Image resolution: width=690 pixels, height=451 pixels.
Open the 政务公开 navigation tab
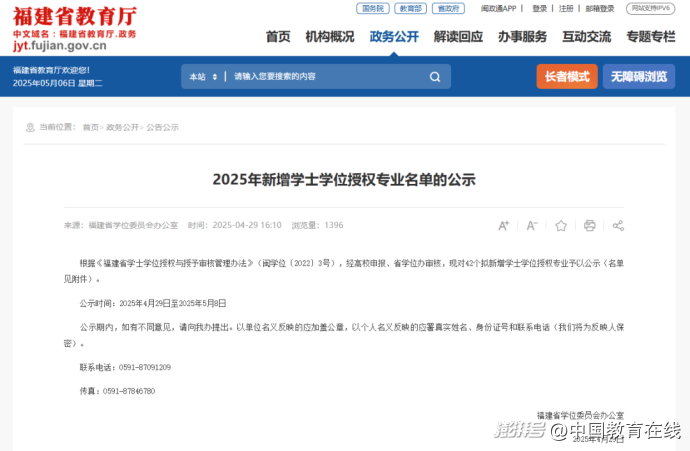tap(394, 37)
